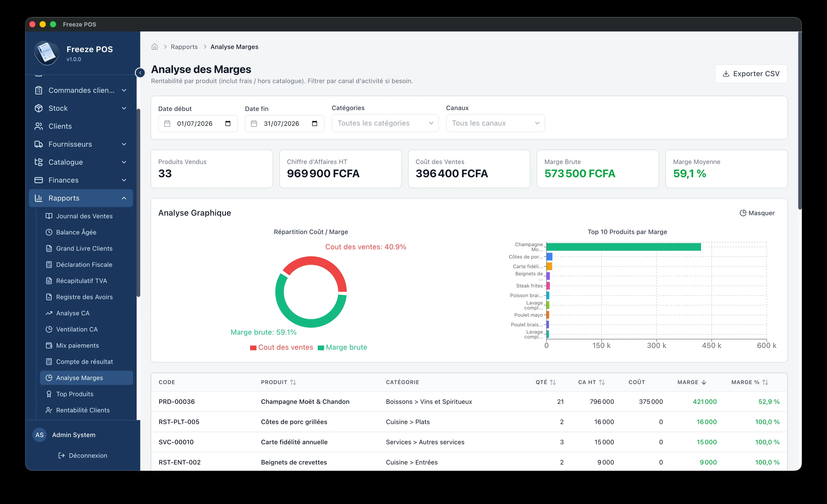Viewport: 827px width, 504px height.
Task: Open calendar picker in Date début field
Action: click(x=228, y=123)
